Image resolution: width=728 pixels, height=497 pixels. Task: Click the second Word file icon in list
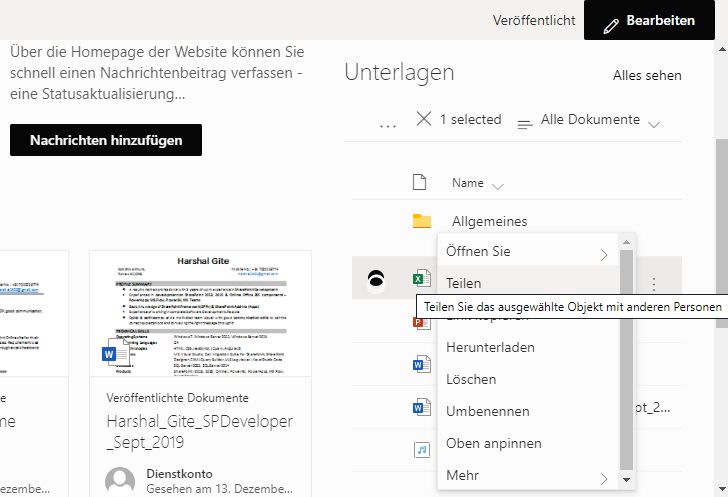tap(422, 407)
